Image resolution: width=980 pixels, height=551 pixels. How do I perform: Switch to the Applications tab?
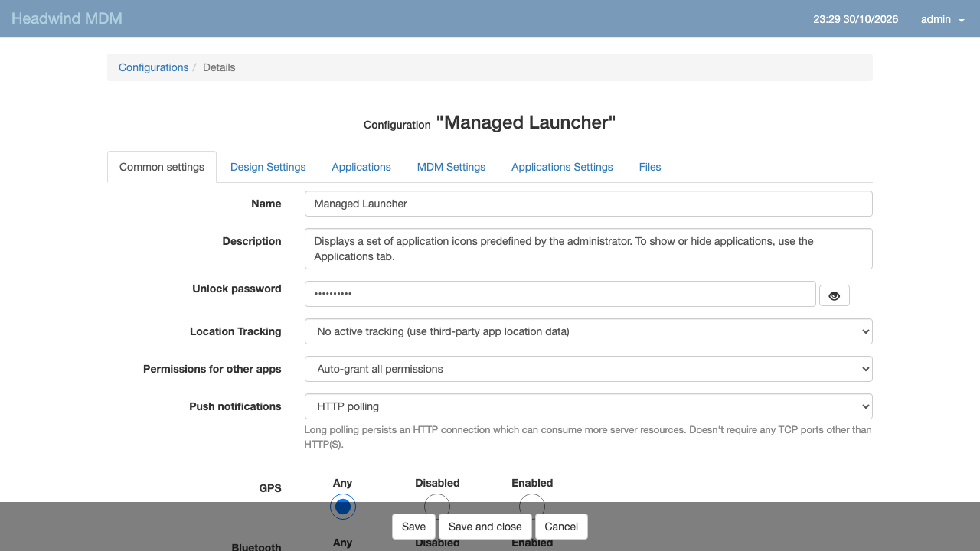click(361, 167)
